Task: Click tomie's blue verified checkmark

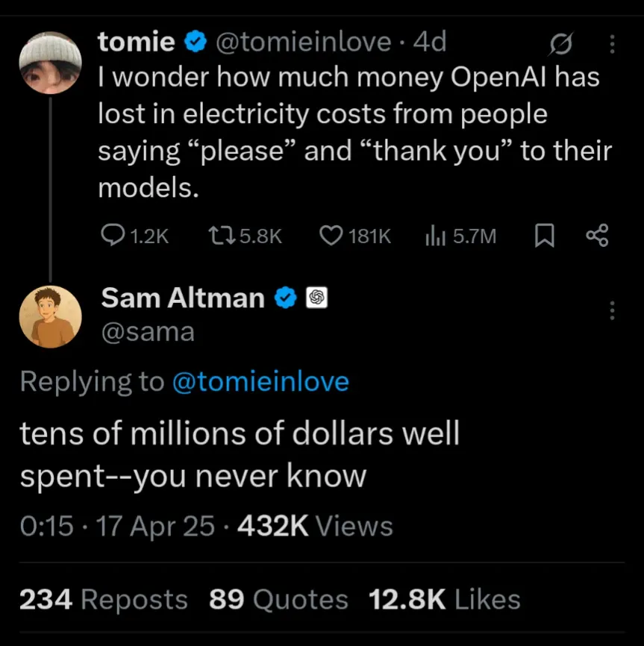Action: click(x=196, y=43)
